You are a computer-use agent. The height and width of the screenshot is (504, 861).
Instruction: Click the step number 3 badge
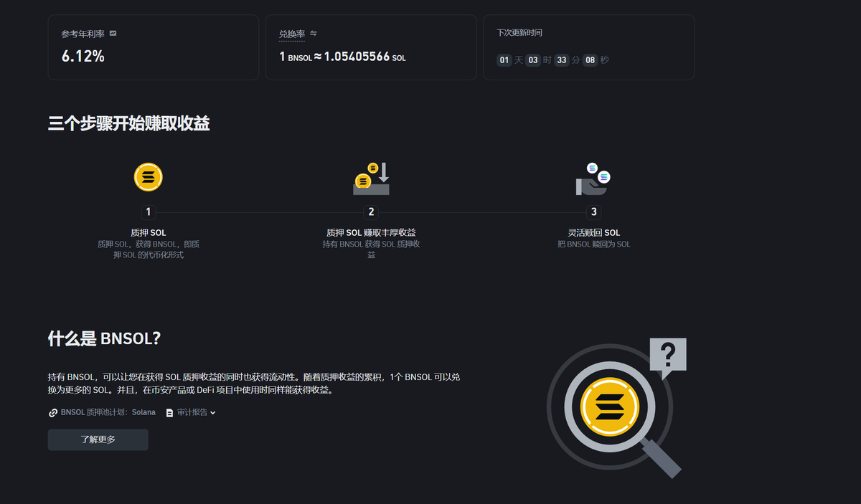click(593, 212)
